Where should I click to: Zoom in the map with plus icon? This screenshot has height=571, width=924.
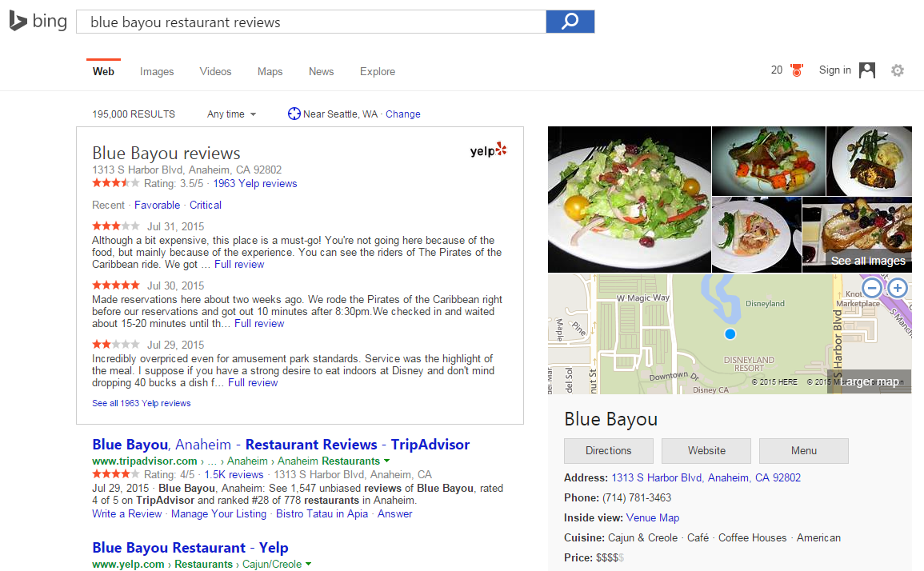(898, 288)
